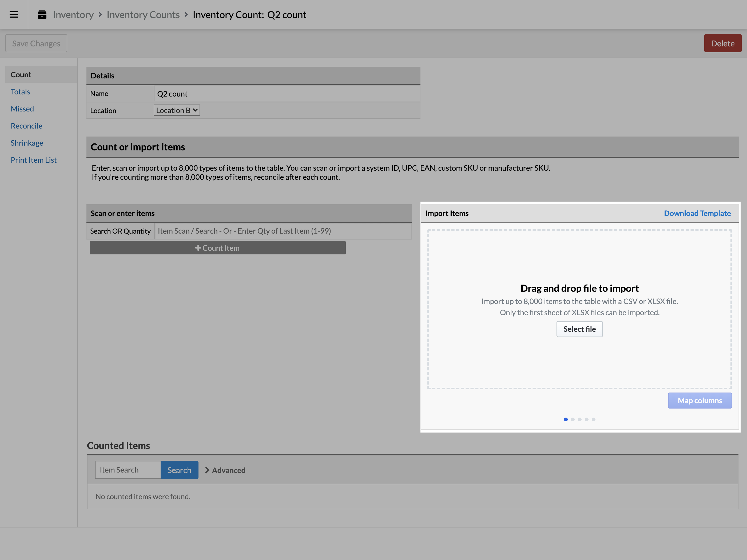Viewport: 747px width, 560px height.
Task: Click the Select file button icon
Action: [x=579, y=329]
